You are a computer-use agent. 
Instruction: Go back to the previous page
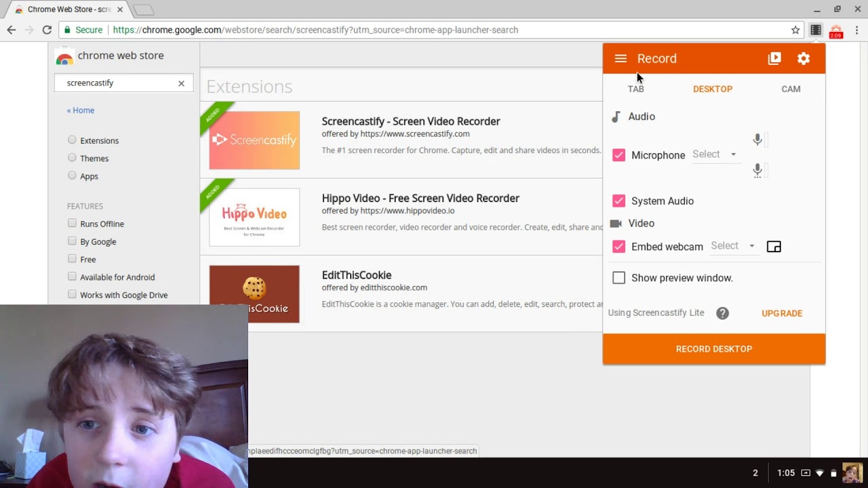(12, 30)
